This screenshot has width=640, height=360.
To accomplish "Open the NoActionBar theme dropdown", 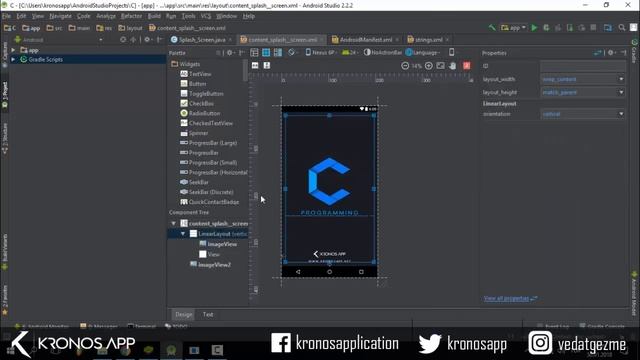I will [x=383, y=52].
